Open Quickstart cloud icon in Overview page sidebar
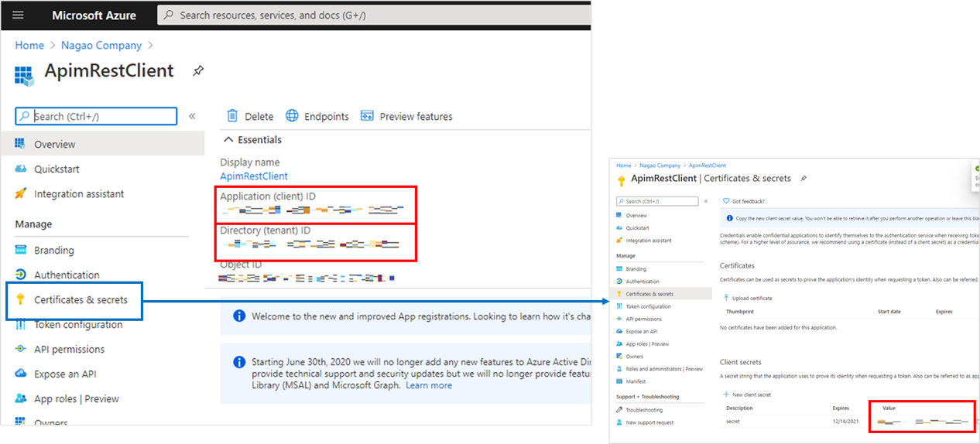Screen dimensions: 980x444 pos(21,169)
